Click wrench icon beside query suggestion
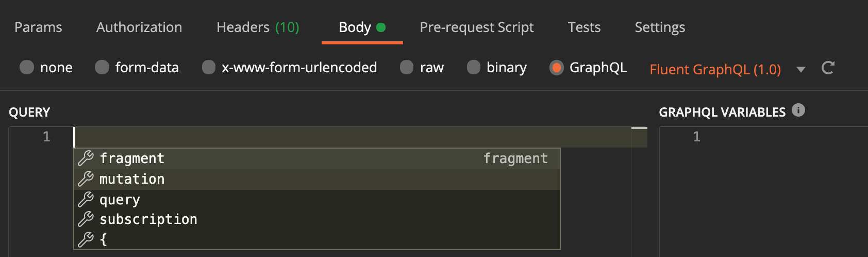Viewport: 868px width, 257px height. 86,199
